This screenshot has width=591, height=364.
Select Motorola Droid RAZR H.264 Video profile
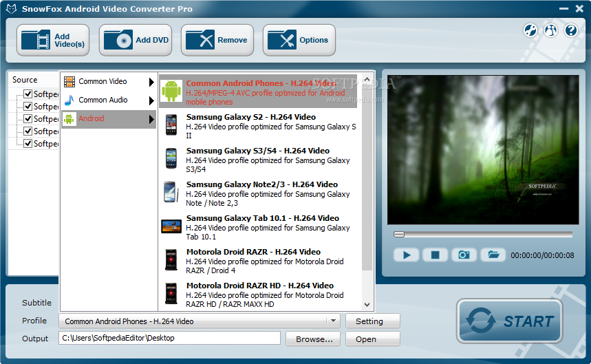coord(258,261)
